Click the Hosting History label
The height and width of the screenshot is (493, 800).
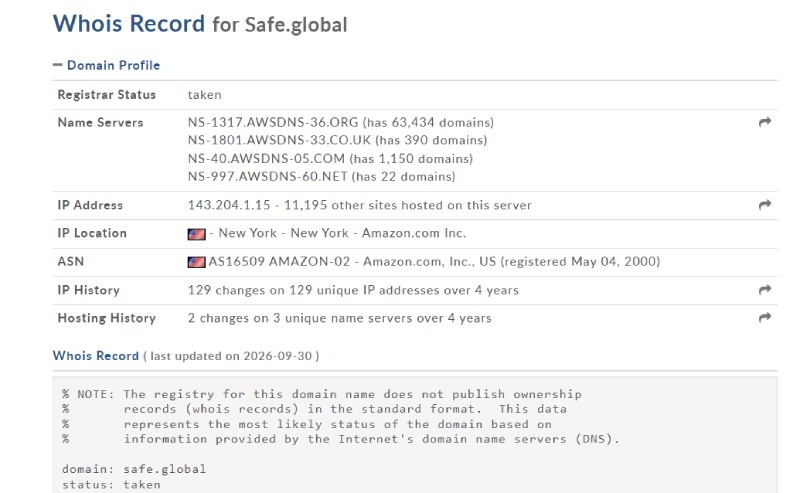107,318
